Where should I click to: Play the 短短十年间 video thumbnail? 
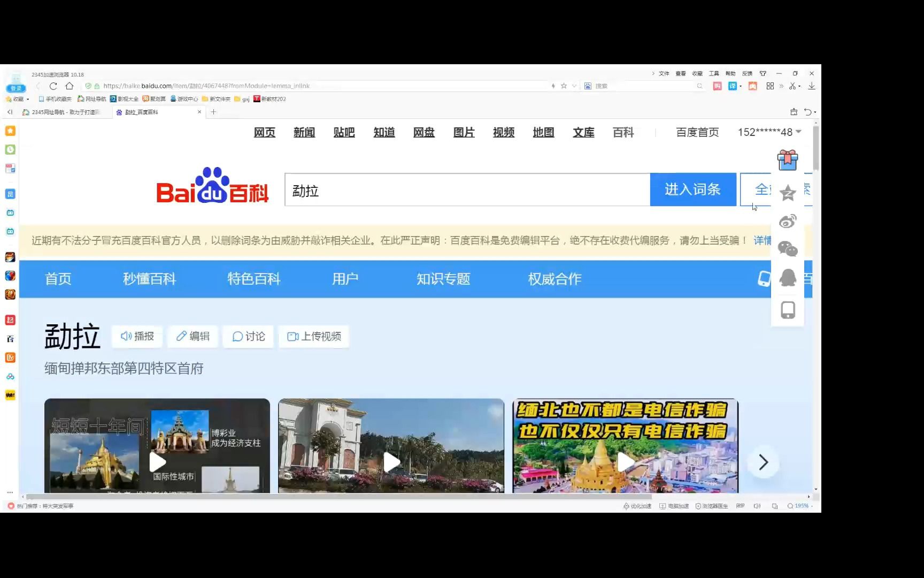coord(157,462)
